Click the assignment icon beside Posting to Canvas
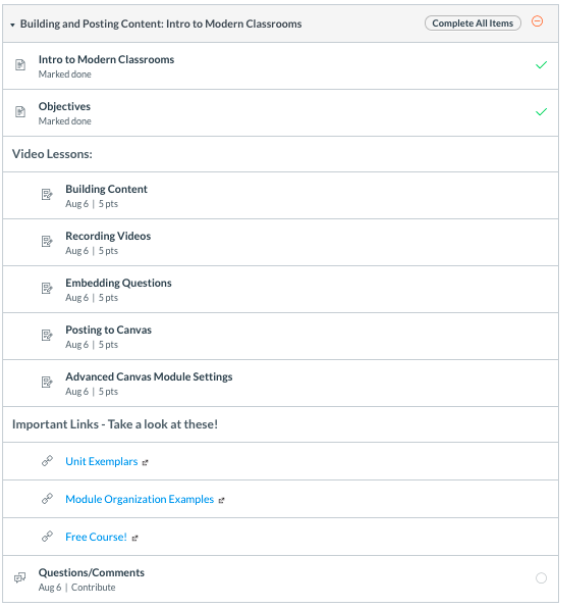This screenshot has height=605, width=562. pyautogui.click(x=47, y=335)
